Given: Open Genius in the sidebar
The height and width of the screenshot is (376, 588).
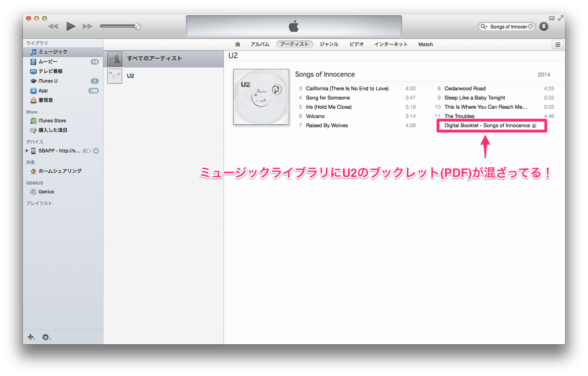Looking at the screenshot, I should click(63, 192).
